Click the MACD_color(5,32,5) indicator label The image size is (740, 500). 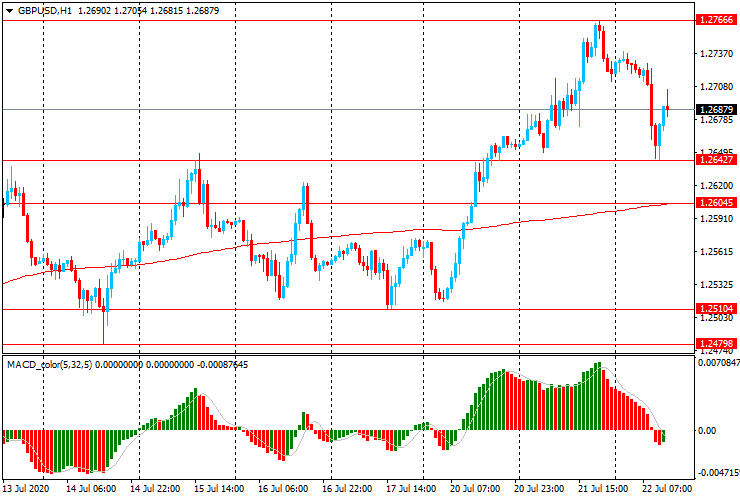(50, 364)
